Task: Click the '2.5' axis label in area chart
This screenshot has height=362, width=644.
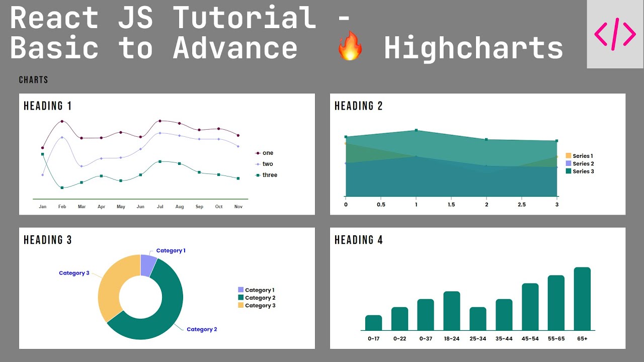Action: click(x=522, y=205)
